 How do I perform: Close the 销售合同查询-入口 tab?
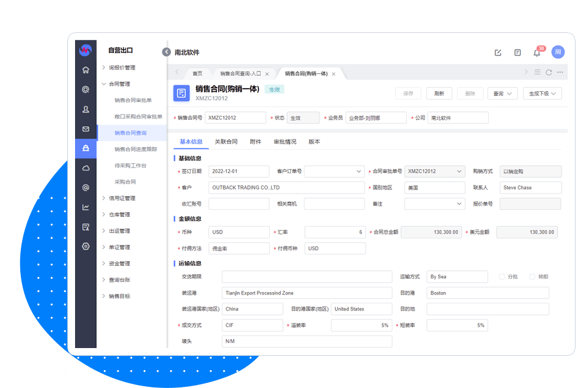(x=267, y=74)
